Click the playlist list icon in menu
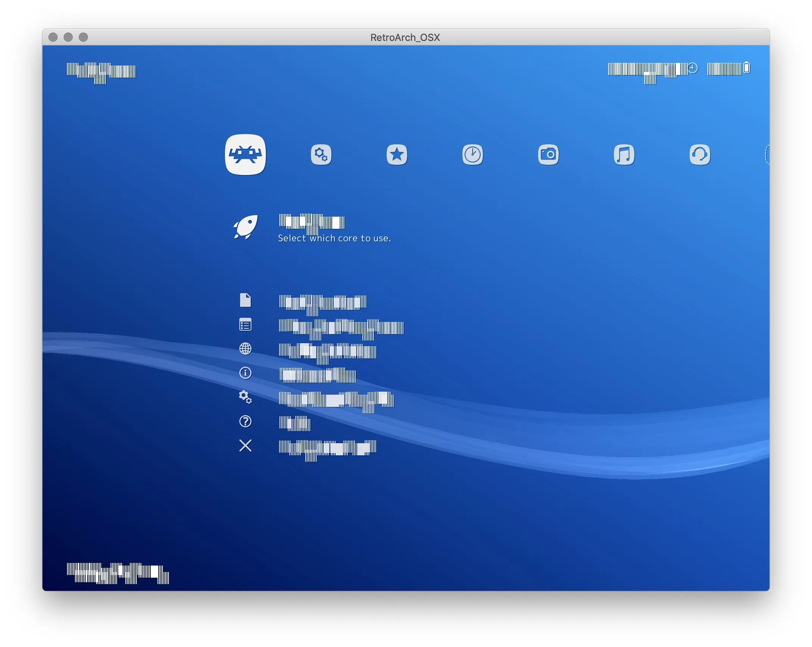 point(245,325)
